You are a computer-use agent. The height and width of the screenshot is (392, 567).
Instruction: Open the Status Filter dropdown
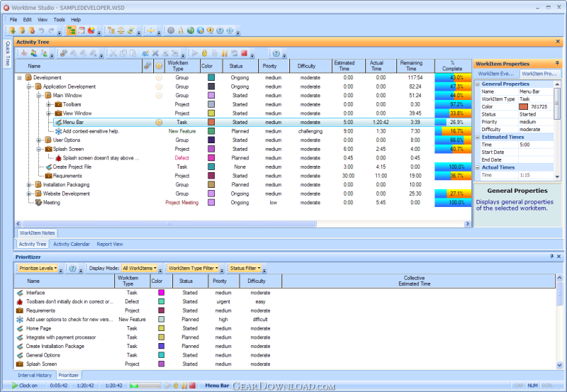(x=245, y=269)
